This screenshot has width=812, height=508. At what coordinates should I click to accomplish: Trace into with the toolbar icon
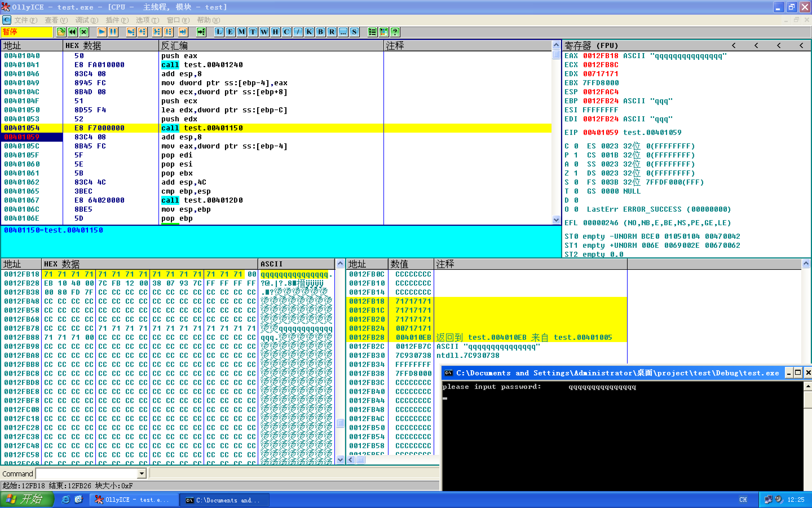(x=157, y=32)
